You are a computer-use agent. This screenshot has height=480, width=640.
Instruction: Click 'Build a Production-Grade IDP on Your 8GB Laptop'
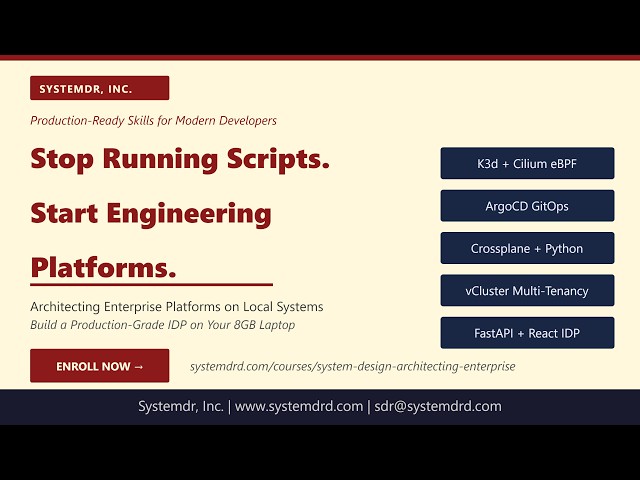click(163, 325)
